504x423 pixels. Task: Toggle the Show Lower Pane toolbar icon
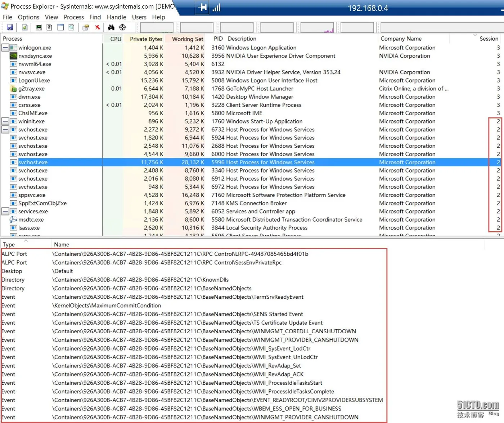[60, 27]
